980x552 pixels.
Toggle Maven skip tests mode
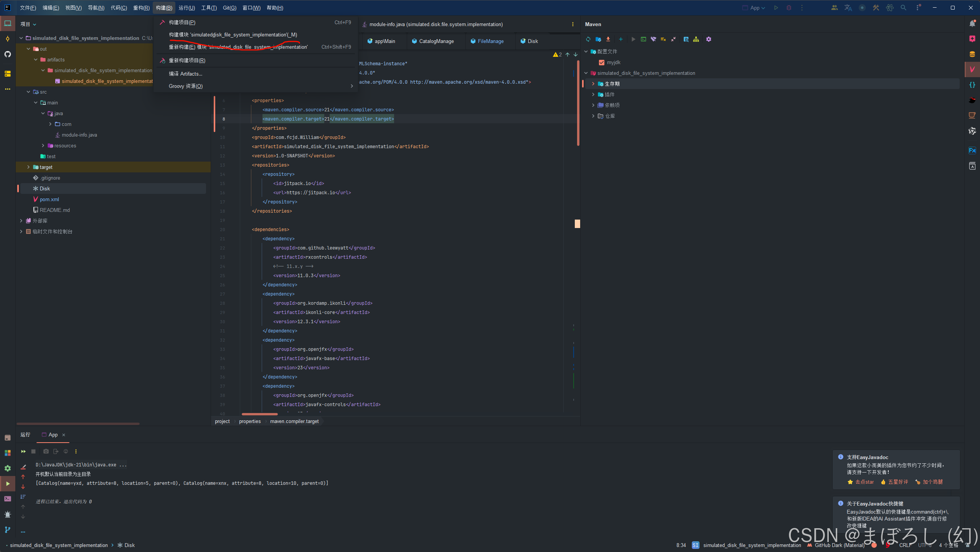(x=663, y=39)
